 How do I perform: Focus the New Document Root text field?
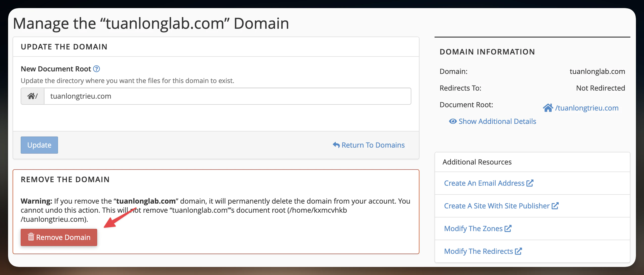[227, 96]
